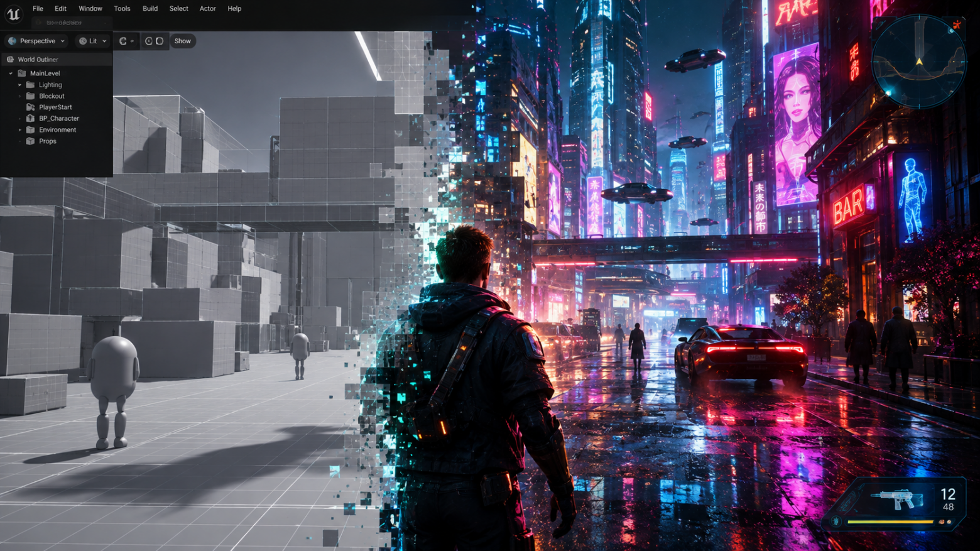Open the Select menu
Image resolution: width=980 pixels, height=551 pixels.
coord(178,9)
